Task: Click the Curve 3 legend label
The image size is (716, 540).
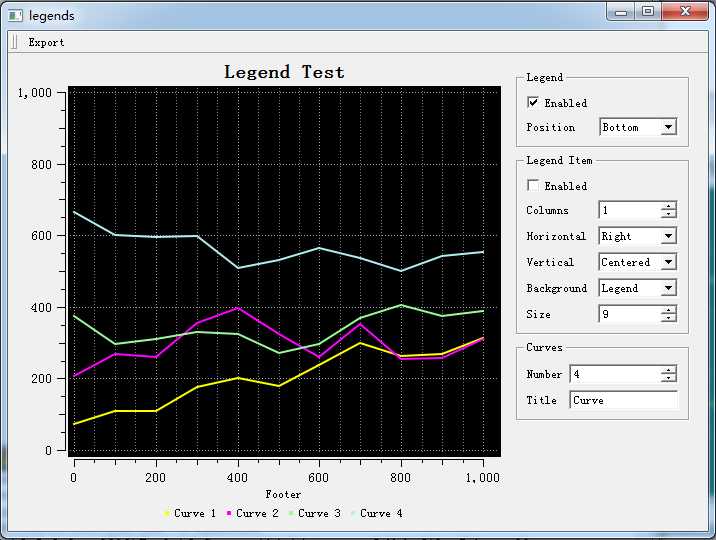Action: [x=319, y=514]
